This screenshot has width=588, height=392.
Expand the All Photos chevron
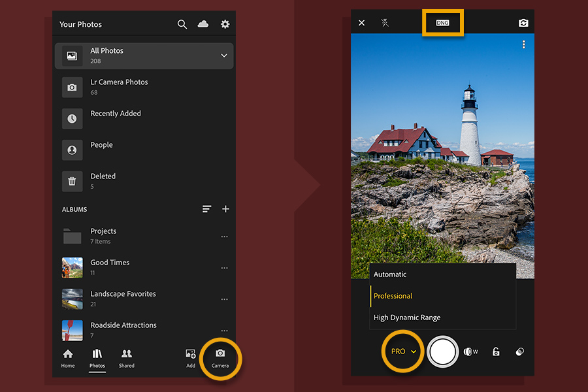tap(224, 56)
